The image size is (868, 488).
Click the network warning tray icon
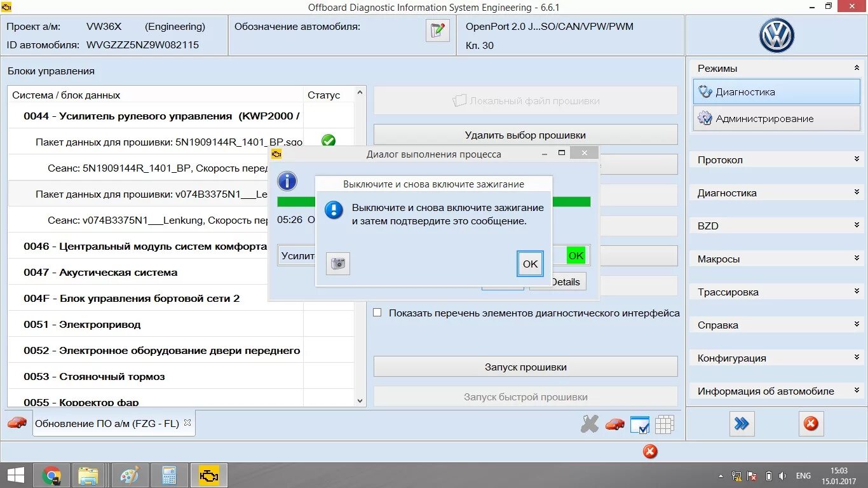point(736,476)
